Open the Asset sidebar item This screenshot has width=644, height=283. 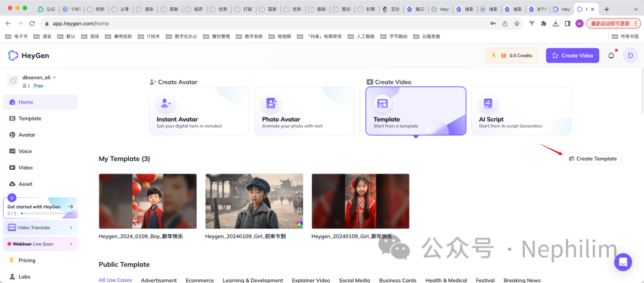coord(41,184)
